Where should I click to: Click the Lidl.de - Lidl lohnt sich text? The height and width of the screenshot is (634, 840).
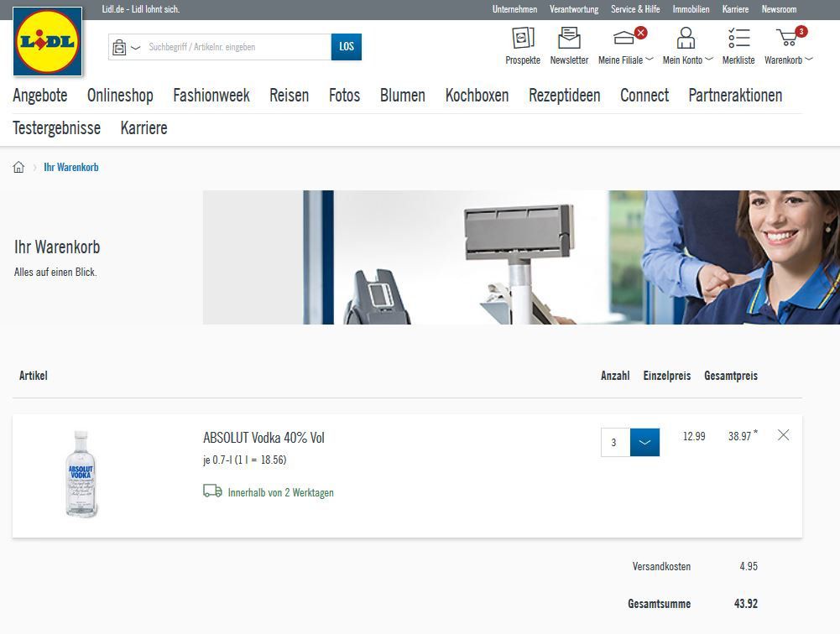(x=140, y=9)
